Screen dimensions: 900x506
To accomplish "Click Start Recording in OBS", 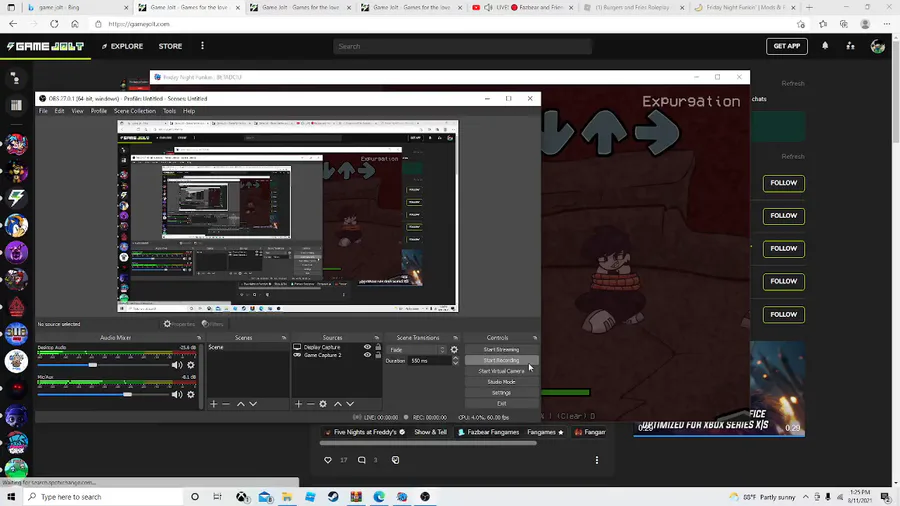I will click(501, 360).
